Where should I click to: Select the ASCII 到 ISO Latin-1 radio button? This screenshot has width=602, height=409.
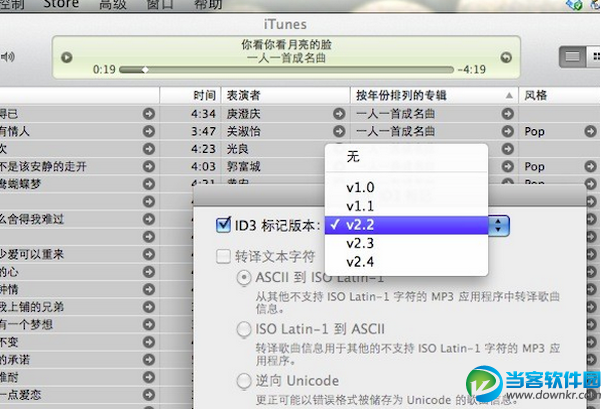(244, 278)
